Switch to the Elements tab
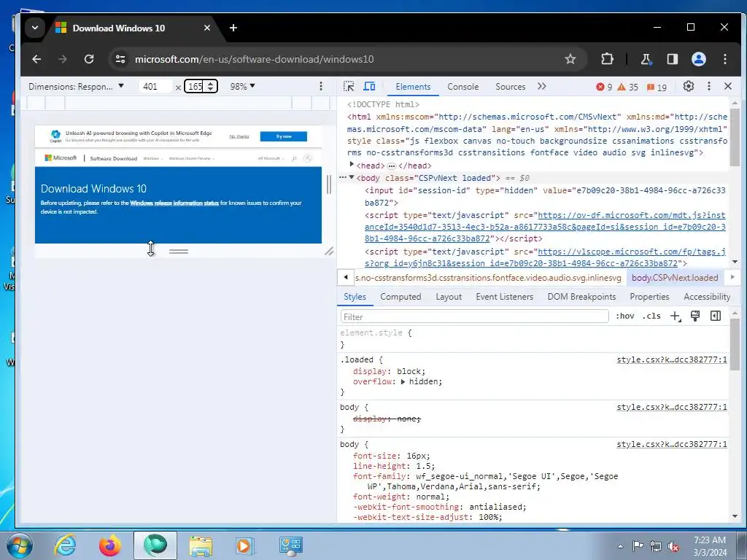This screenshot has height=560, width=747. click(413, 87)
